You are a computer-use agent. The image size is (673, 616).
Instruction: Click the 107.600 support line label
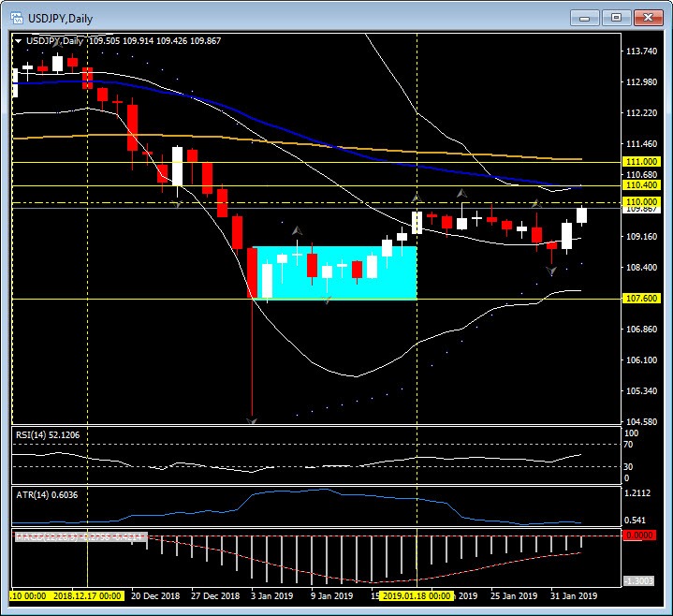coord(641,298)
